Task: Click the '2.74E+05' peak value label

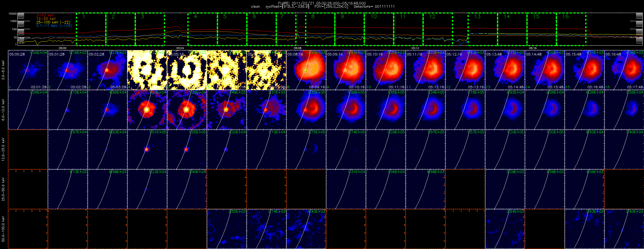Action: point(356,132)
